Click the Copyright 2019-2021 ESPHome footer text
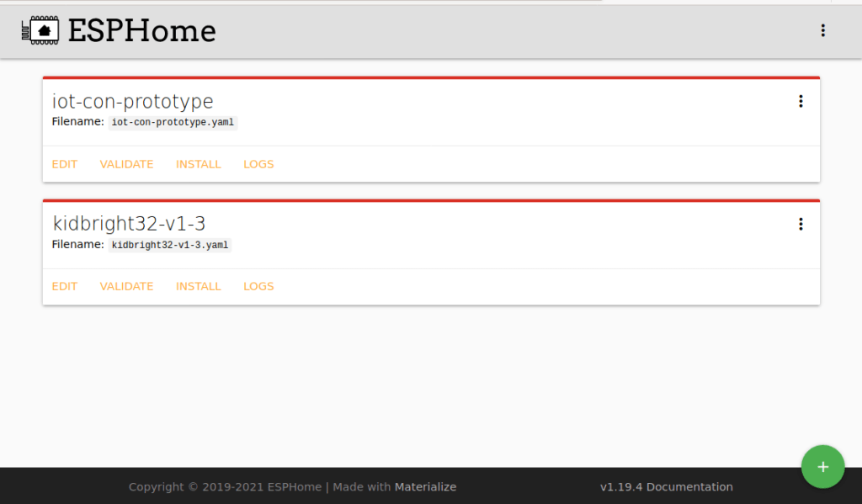Image resolution: width=862 pixels, height=504 pixels. tap(225, 487)
